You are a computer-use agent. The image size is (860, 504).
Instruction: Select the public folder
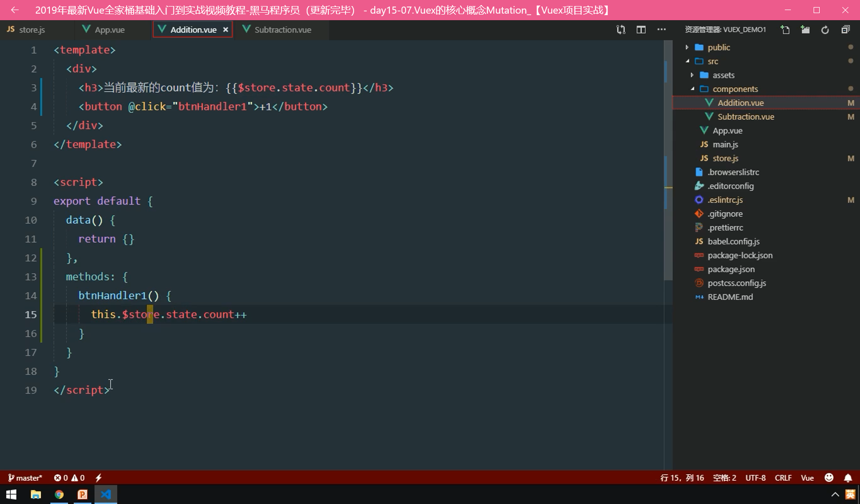point(766,47)
